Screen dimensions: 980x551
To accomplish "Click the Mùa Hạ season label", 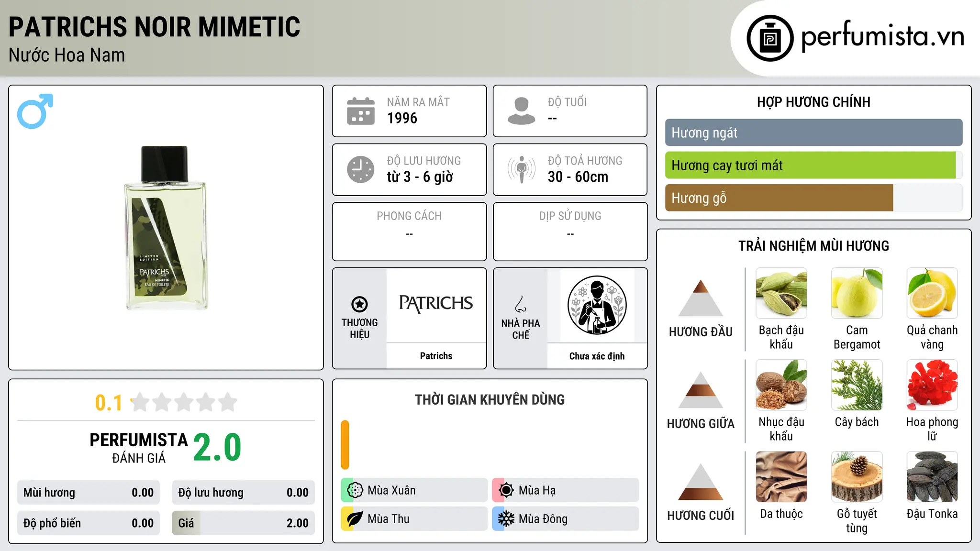I will click(537, 490).
